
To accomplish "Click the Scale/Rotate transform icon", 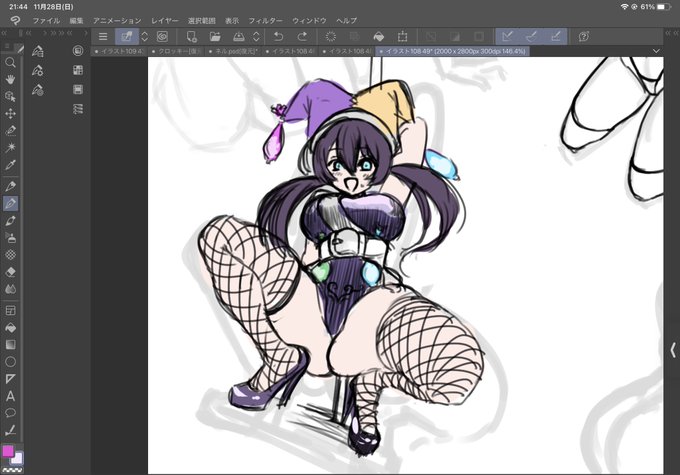I will [x=402, y=36].
